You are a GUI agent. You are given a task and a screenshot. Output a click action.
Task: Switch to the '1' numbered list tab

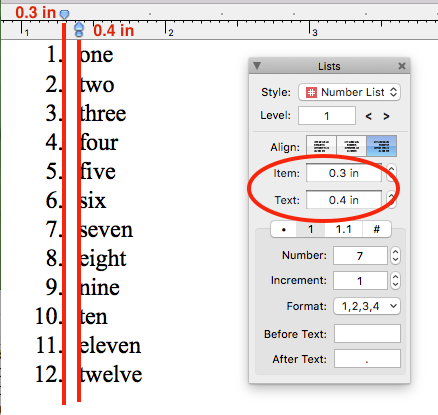point(311,229)
